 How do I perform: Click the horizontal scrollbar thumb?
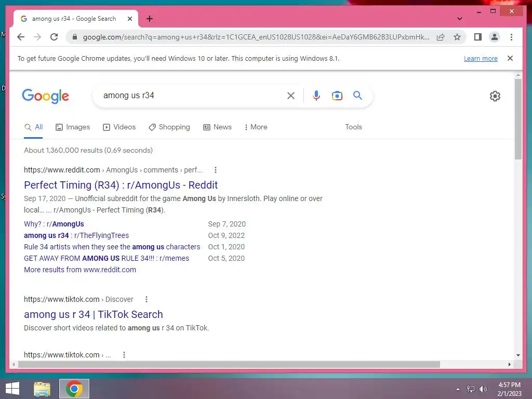pyautogui.click(x=229, y=364)
